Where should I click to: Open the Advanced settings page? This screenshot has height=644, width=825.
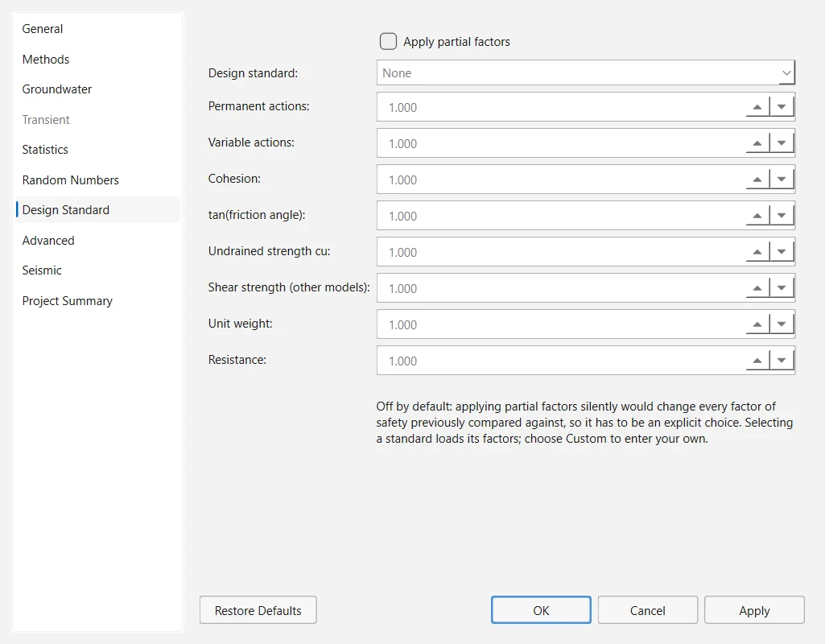pos(98,241)
